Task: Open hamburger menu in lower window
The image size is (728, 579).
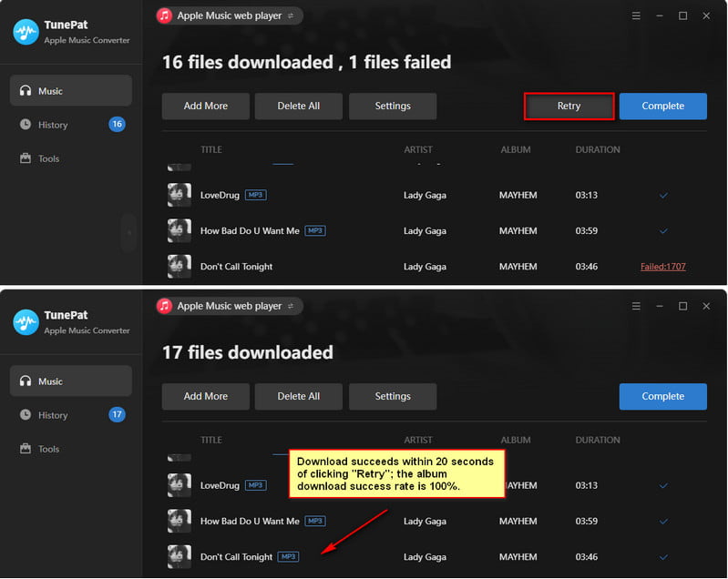Action: coord(636,306)
